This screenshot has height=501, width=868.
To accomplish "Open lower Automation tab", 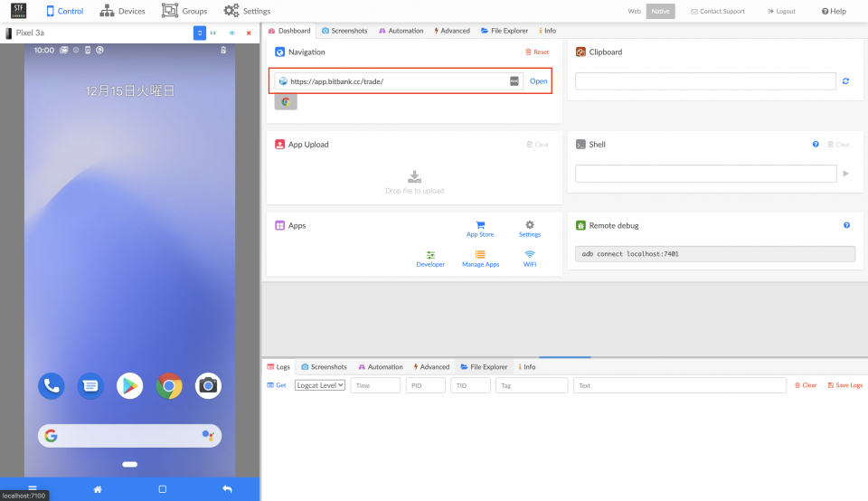I will [x=381, y=367].
